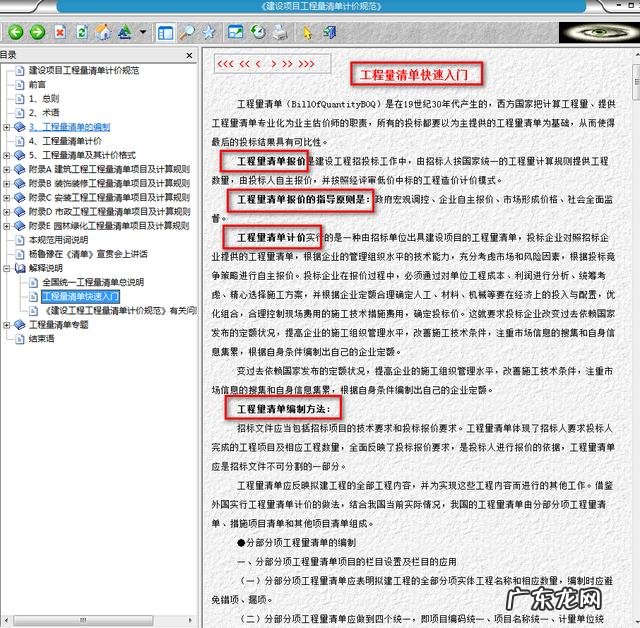The image size is (640, 628).
Task: Toggle the contents panel toolbar button
Action: (x=164, y=32)
